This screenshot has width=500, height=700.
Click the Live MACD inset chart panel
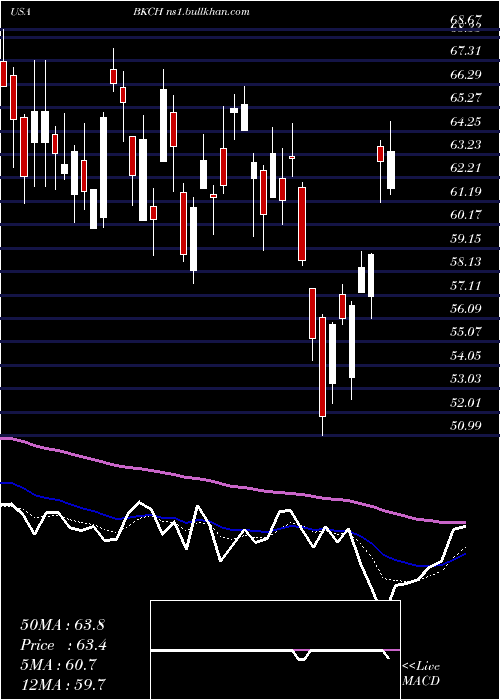[275, 650]
